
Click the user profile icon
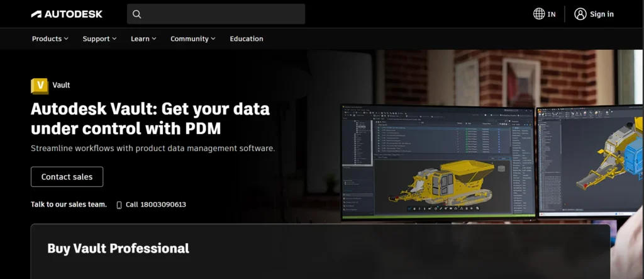coord(580,14)
